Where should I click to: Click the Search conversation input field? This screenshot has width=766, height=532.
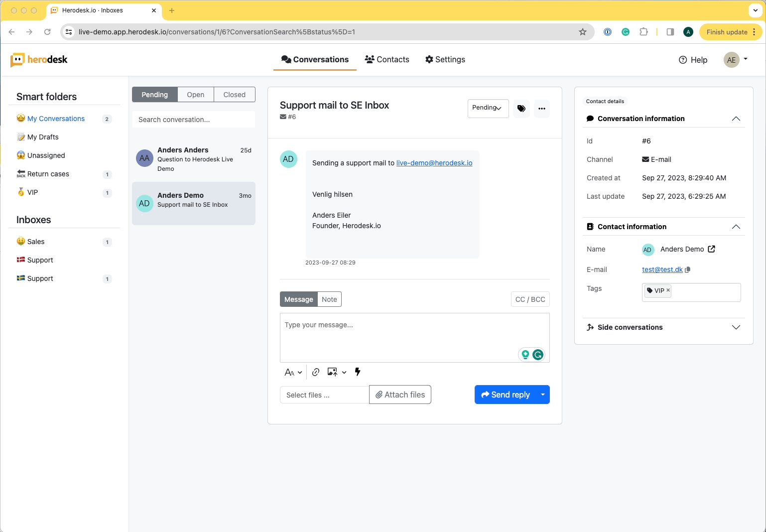coord(193,120)
